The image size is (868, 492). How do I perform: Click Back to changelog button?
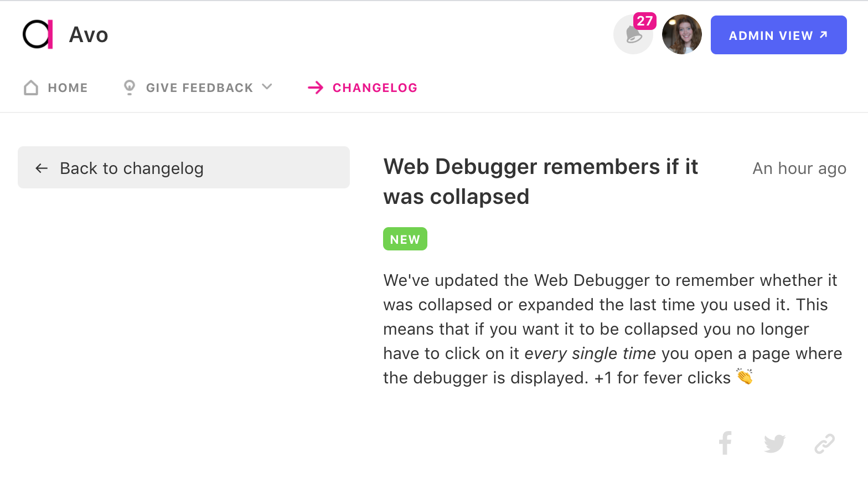click(184, 167)
